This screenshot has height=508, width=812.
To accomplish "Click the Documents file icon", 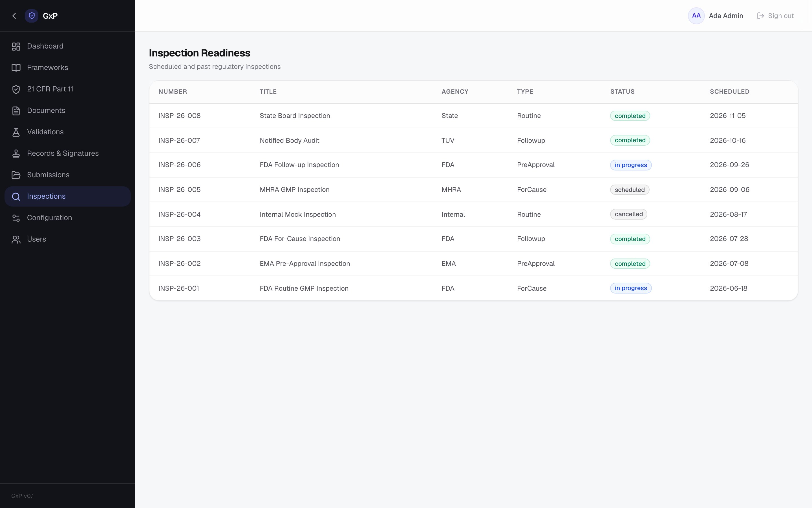I will point(16,111).
